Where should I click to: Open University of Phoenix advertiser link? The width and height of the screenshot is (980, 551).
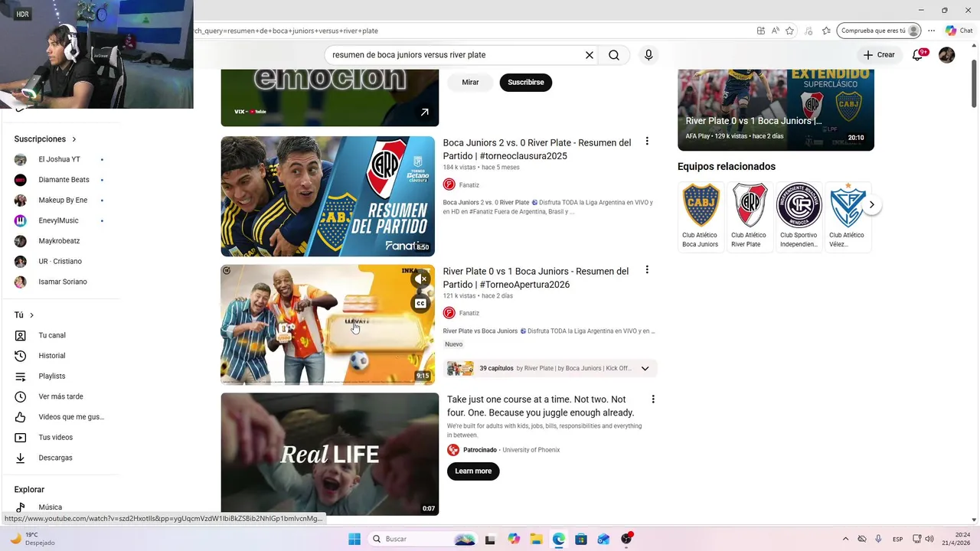pyautogui.click(x=531, y=450)
